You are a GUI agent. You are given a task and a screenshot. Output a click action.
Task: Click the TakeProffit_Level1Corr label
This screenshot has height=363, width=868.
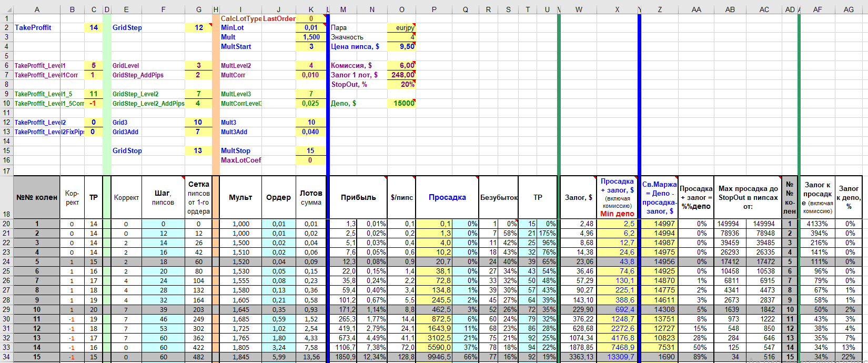pyautogui.click(x=46, y=75)
